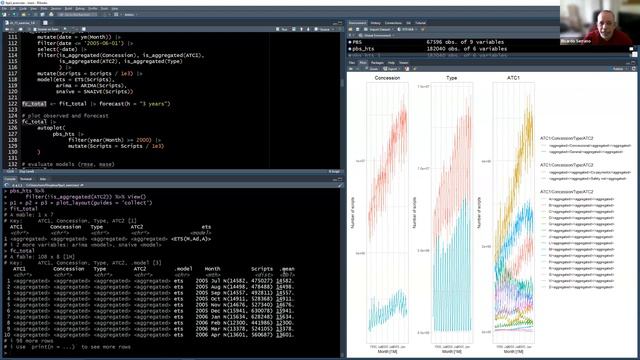This screenshot has width=640, height=360.
Task: Click the 'ATC1' plot title
Action: [513, 78]
